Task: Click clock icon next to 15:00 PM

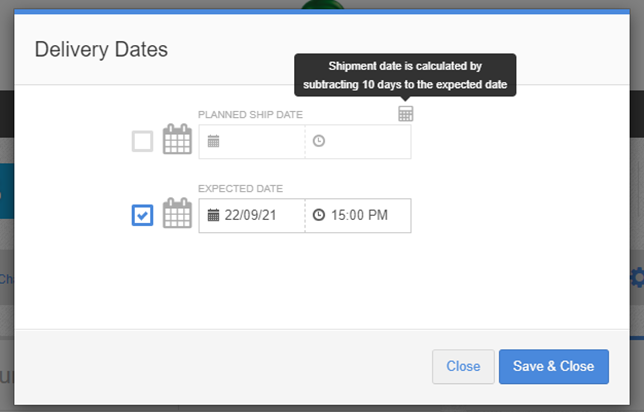Action: pos(319,215)
